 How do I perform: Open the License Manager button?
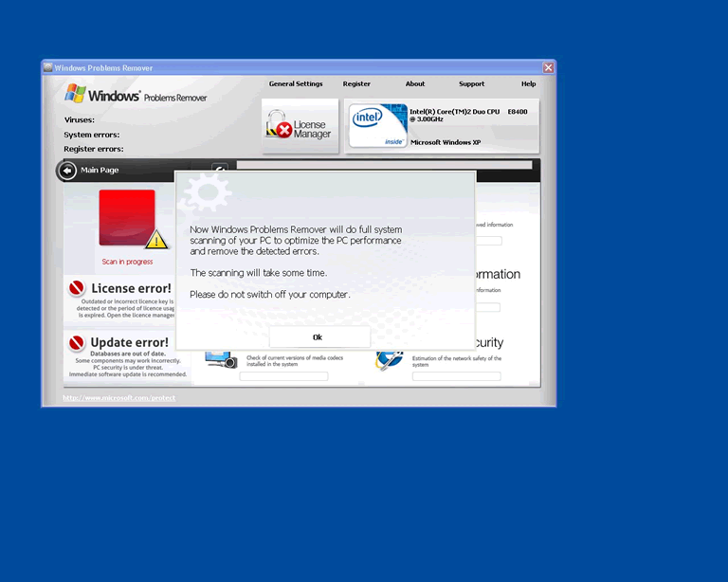(x=300, y=126)
